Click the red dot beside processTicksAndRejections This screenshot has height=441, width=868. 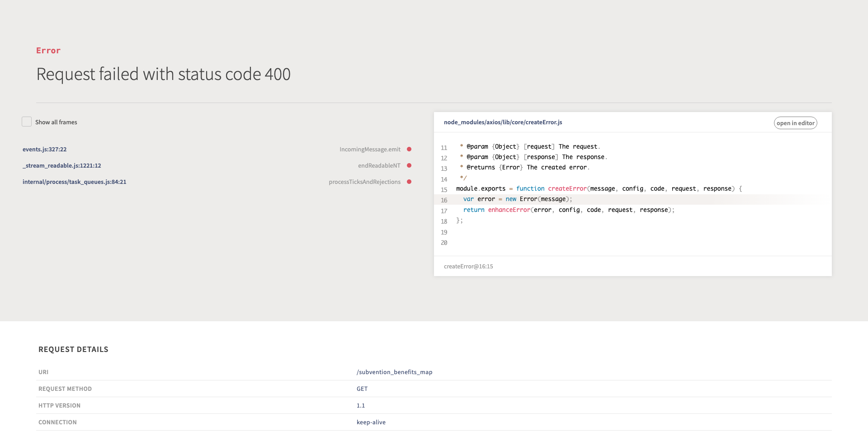(x=409, y=182)
